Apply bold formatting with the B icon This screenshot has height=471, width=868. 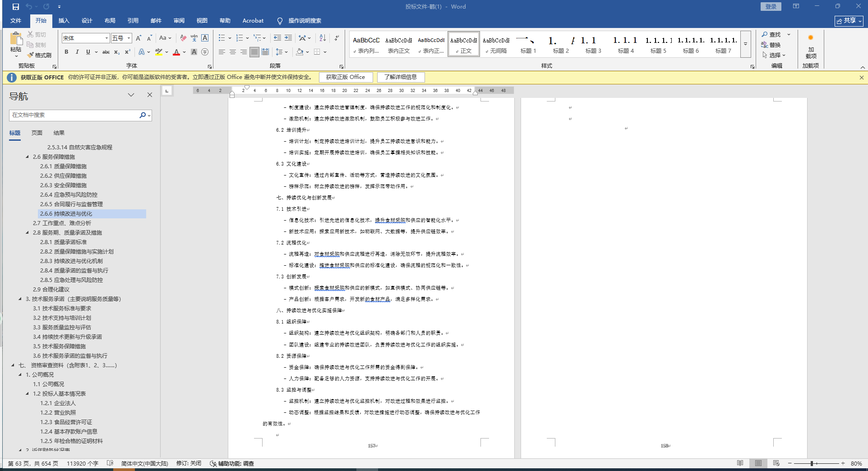coord(66,52)
